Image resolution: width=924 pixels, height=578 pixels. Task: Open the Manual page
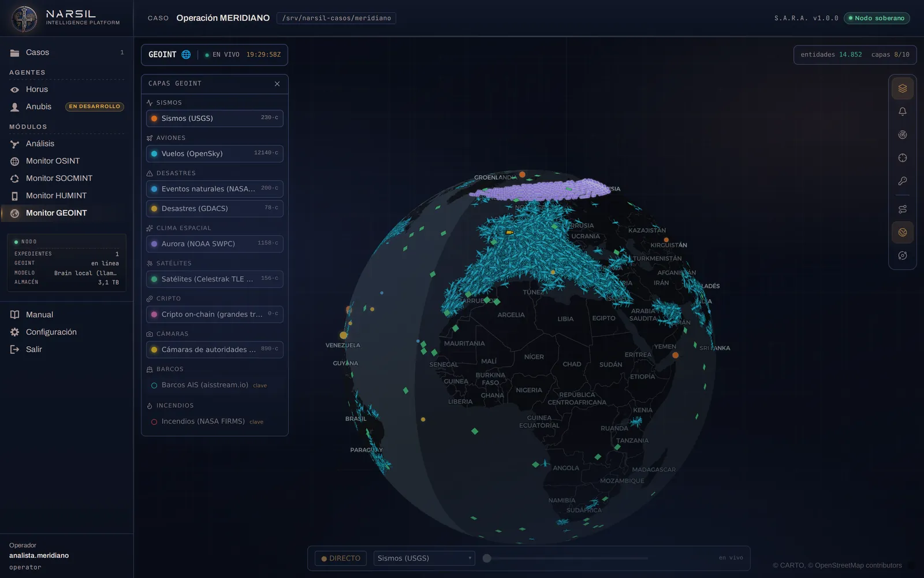tap(67, 314)
